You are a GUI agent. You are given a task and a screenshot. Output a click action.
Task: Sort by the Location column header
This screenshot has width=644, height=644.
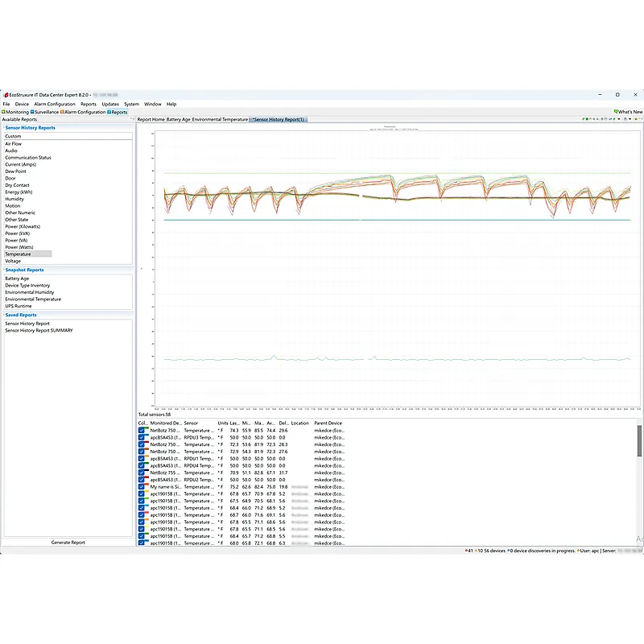tap(299, 423)
